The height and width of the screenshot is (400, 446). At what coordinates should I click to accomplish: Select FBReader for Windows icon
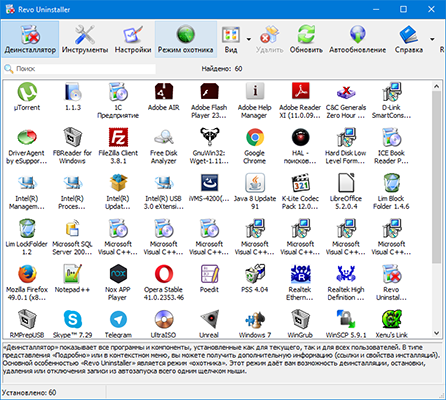(x=72, y=137)
